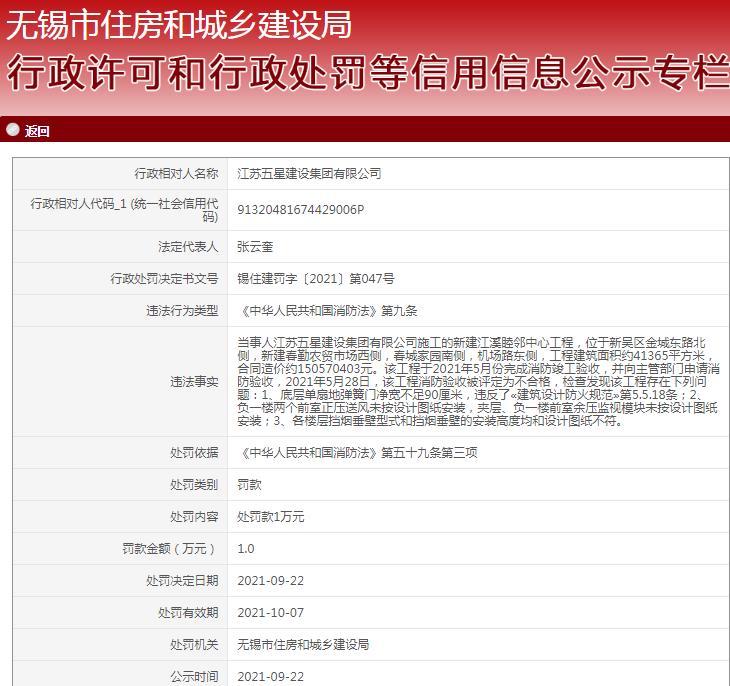This screenshot has height=686, width=730.
Task: Click the 违法行为类型 label
Action: (x=182, y=311)
